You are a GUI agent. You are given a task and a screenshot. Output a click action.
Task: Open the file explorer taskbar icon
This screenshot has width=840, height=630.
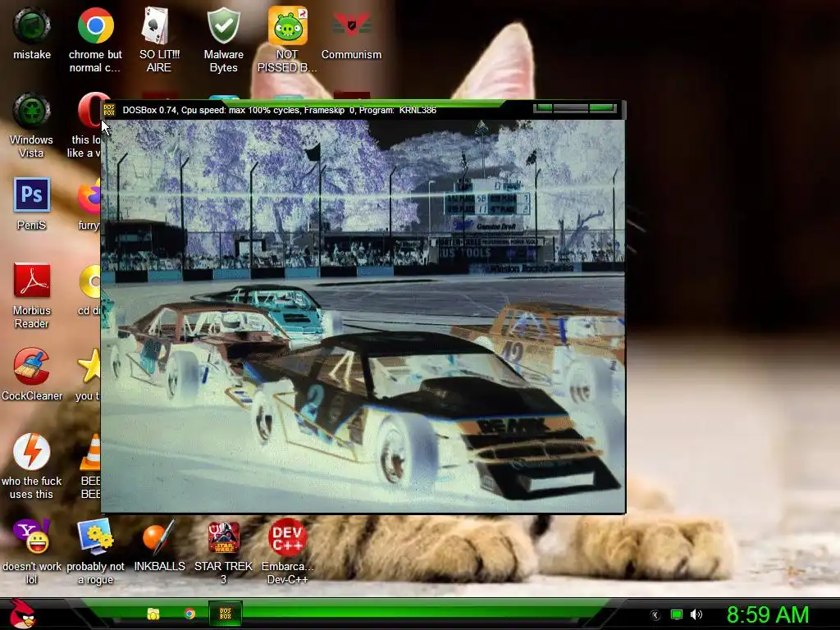153,614
